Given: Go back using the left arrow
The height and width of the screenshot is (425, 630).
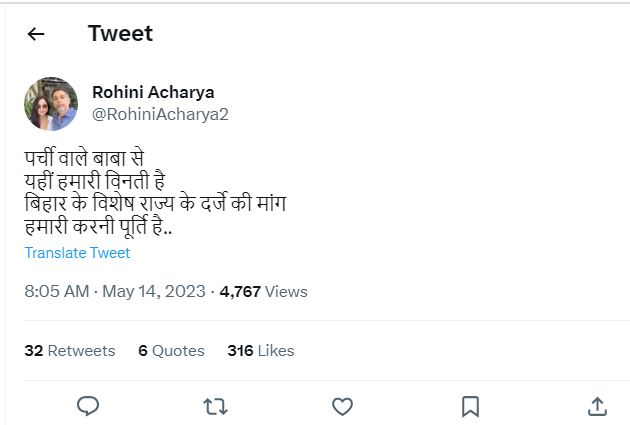Looking at the screenshot, I should (36, 34).
